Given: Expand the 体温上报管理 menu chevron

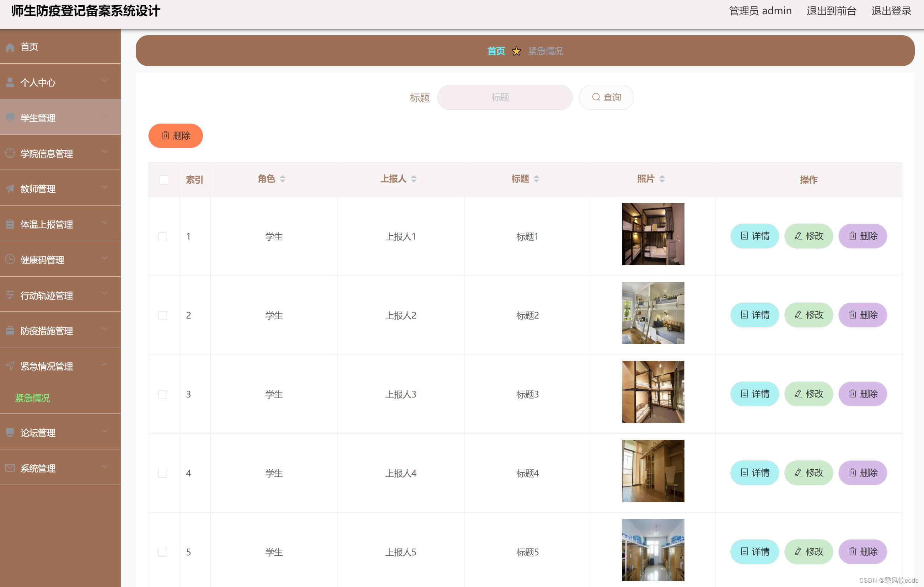Looking at the screenshot, I should (105, 223).
